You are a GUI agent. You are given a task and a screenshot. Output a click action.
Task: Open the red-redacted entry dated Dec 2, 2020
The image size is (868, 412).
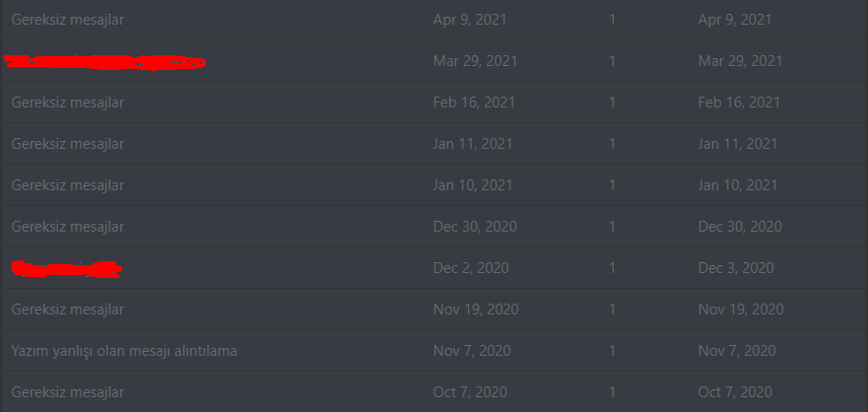tap(66, 268)
